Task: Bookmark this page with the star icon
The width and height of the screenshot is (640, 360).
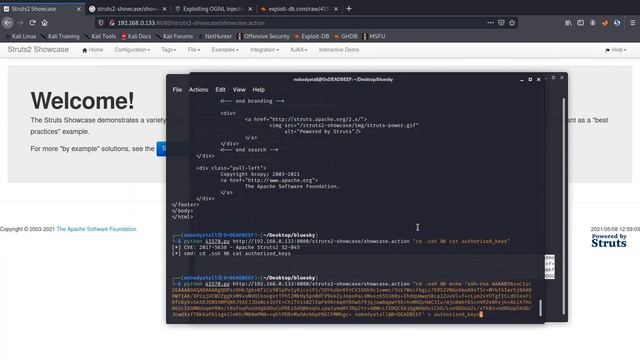Action: 512,23
